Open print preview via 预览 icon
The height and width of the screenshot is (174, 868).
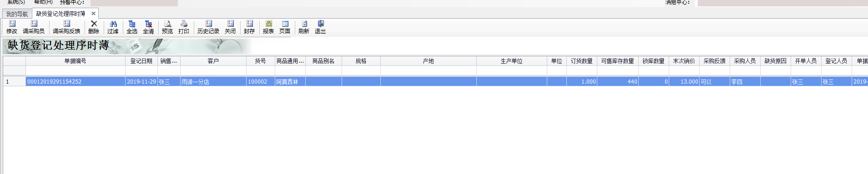167,27
